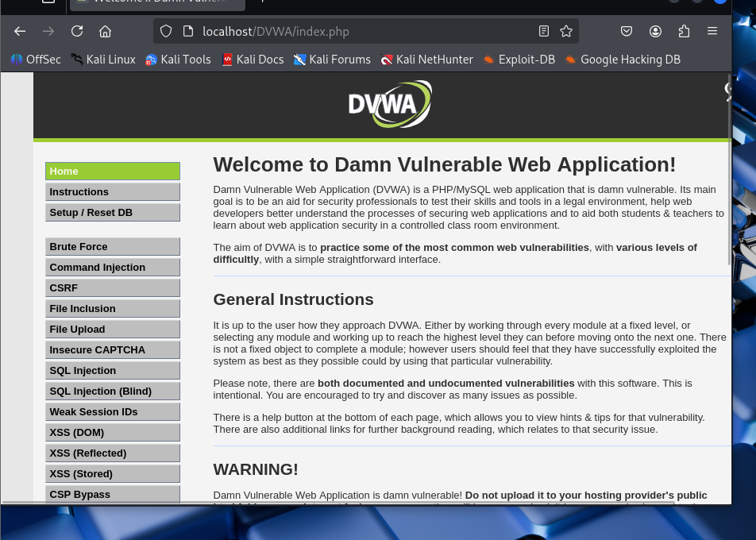Open the XSS (Stored) module

pos(113,474)
